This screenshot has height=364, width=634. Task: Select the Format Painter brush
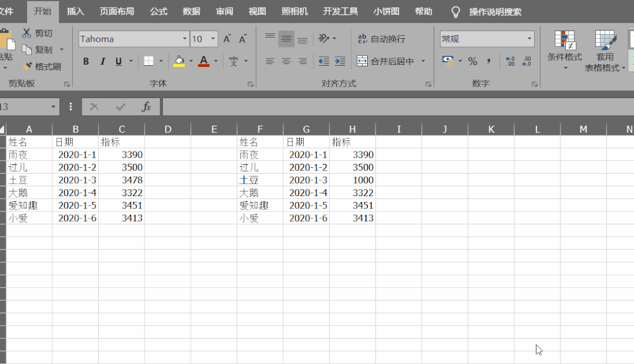coord(28,66)
